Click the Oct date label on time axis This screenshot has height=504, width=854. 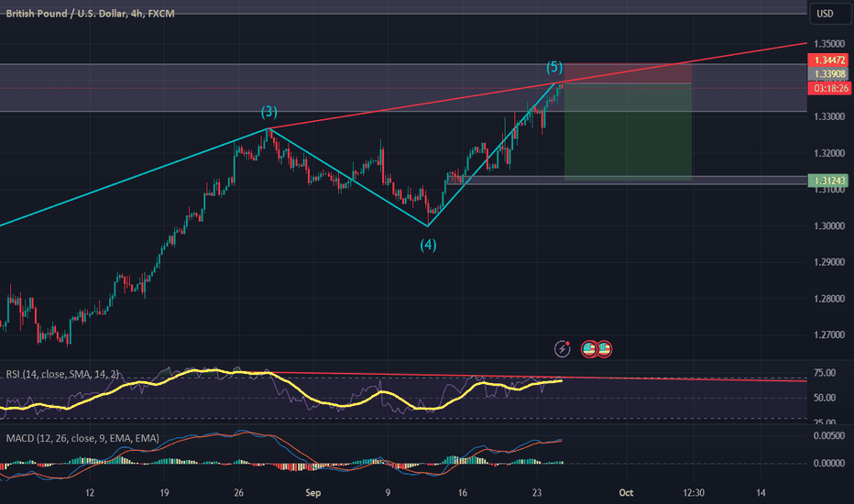[626, 493]
